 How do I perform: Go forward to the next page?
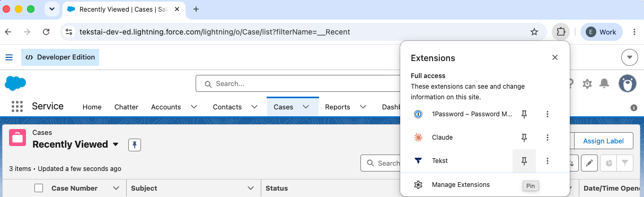pyautogui.click(x=27, y=32)
